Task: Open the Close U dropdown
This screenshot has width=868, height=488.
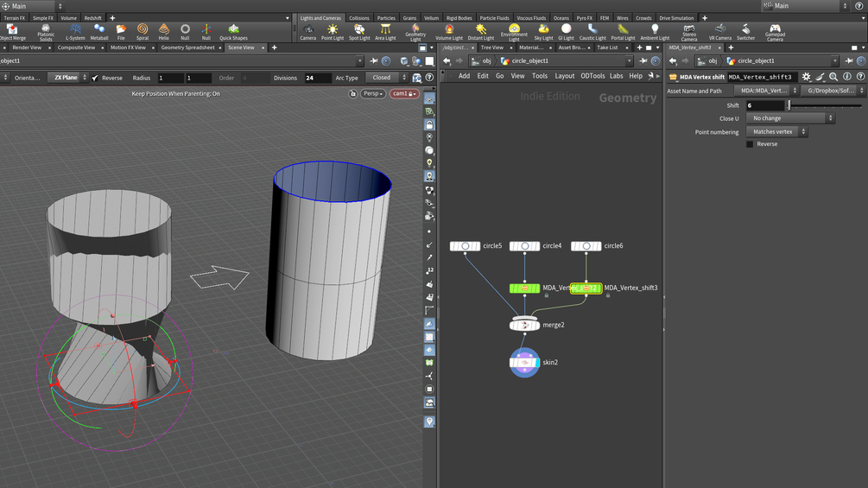Action: pyautogui.click(x=790, y=118)
